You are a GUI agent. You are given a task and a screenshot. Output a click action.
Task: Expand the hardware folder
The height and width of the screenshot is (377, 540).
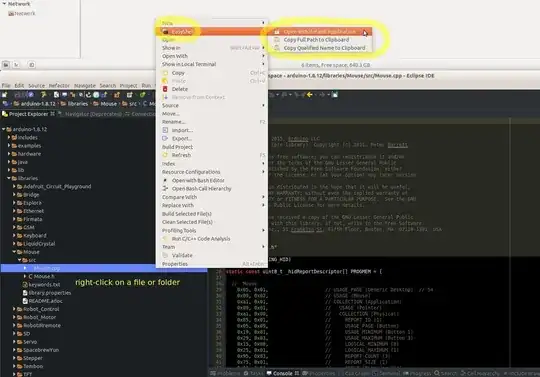pos(9,154)
